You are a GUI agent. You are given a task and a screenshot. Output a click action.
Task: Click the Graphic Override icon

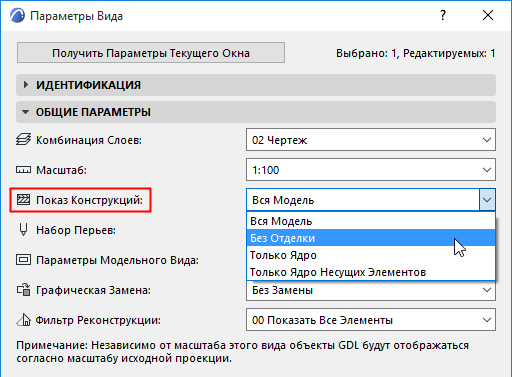coord(23,290)
